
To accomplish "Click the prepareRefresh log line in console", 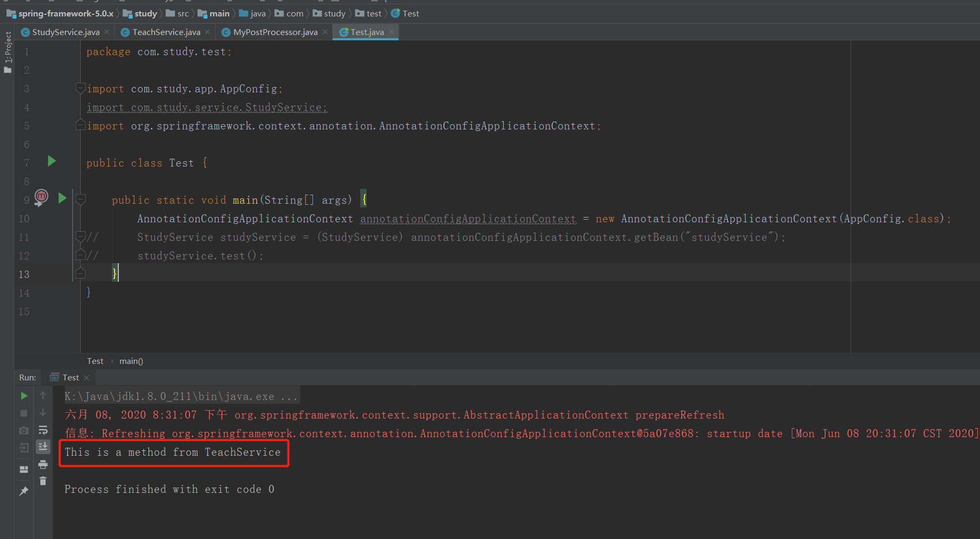I will 394,415.
